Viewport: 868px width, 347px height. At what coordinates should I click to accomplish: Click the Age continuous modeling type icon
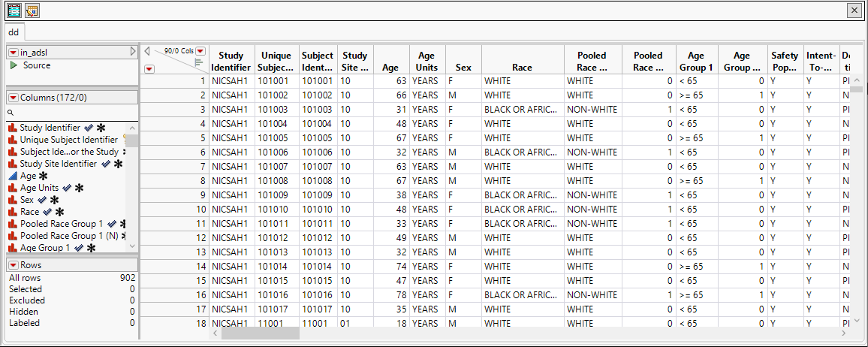coord(13,176)
